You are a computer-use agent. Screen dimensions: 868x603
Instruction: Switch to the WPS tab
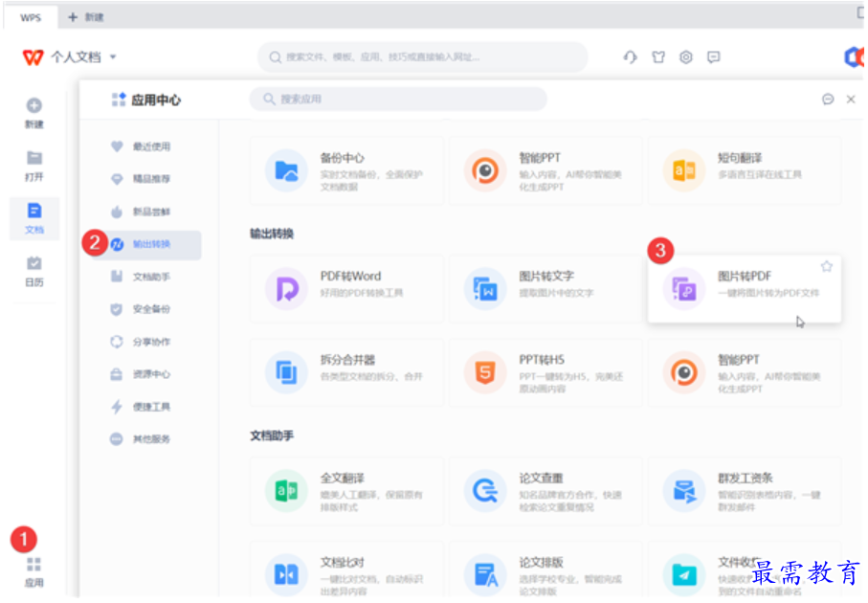point(31,17)
